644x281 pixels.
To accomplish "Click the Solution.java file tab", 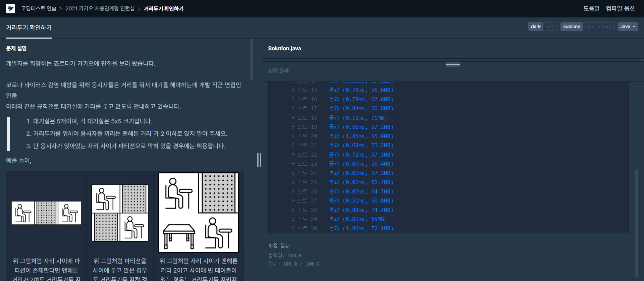I will [284, 48].
